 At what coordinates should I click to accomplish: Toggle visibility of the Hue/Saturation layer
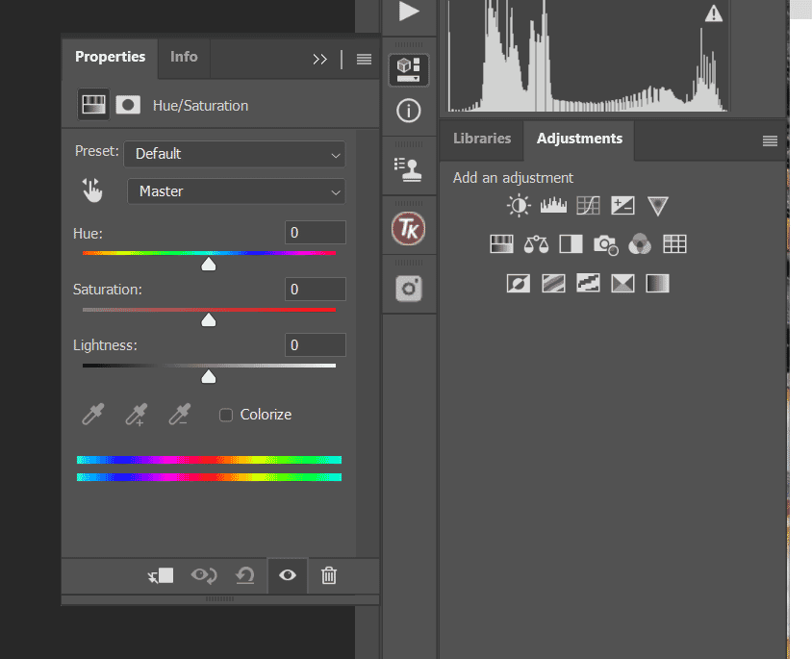pyautogui.click(x=287, y=575)
